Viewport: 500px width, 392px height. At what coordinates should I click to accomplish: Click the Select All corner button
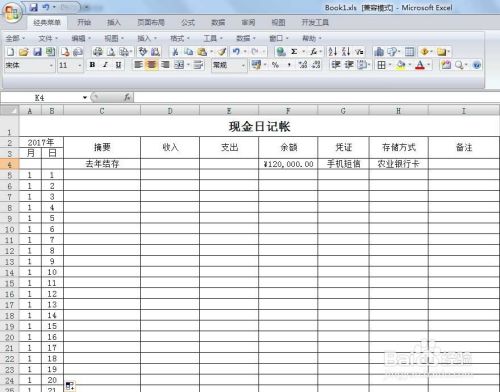9,110
